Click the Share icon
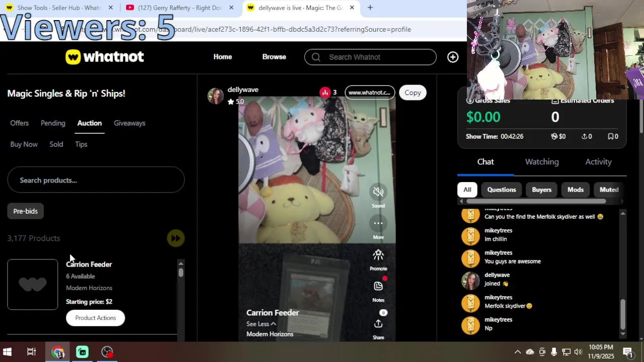This screenshot has height=362, width=644. 378,324
